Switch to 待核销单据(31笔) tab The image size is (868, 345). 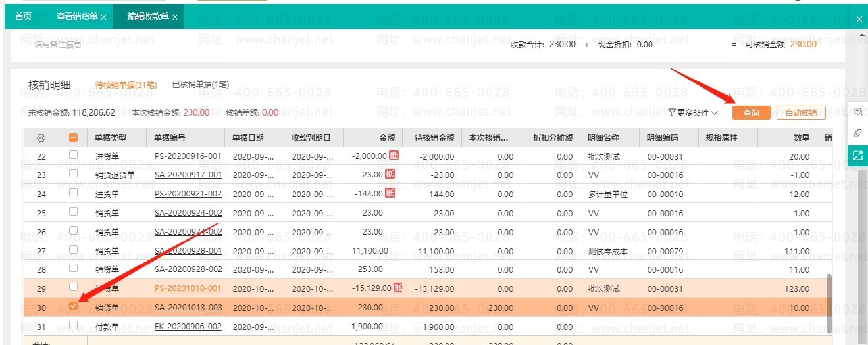click(126, 85)
